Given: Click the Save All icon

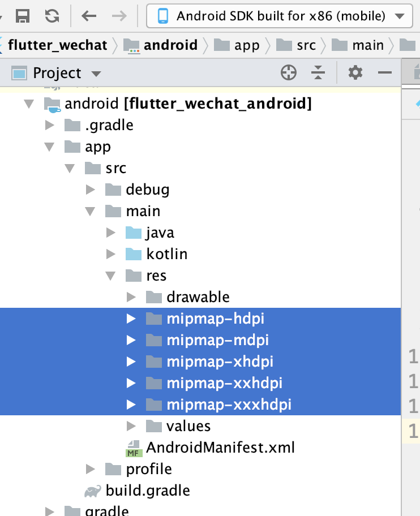Looking at the screenshot, I should [24, 15].
